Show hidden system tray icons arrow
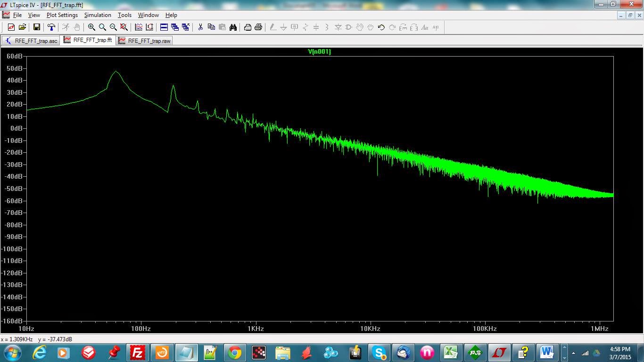Screen dimensions: 644x362 coord(573,353)
